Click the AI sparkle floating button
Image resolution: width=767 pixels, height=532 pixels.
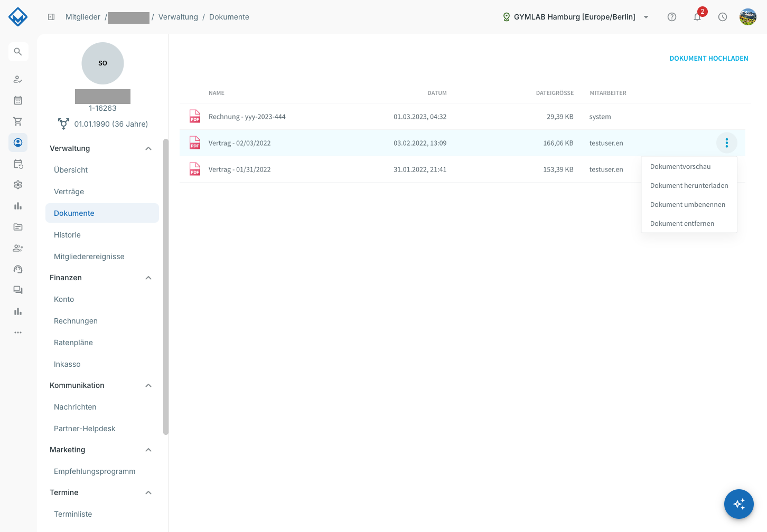pos(739,504)
